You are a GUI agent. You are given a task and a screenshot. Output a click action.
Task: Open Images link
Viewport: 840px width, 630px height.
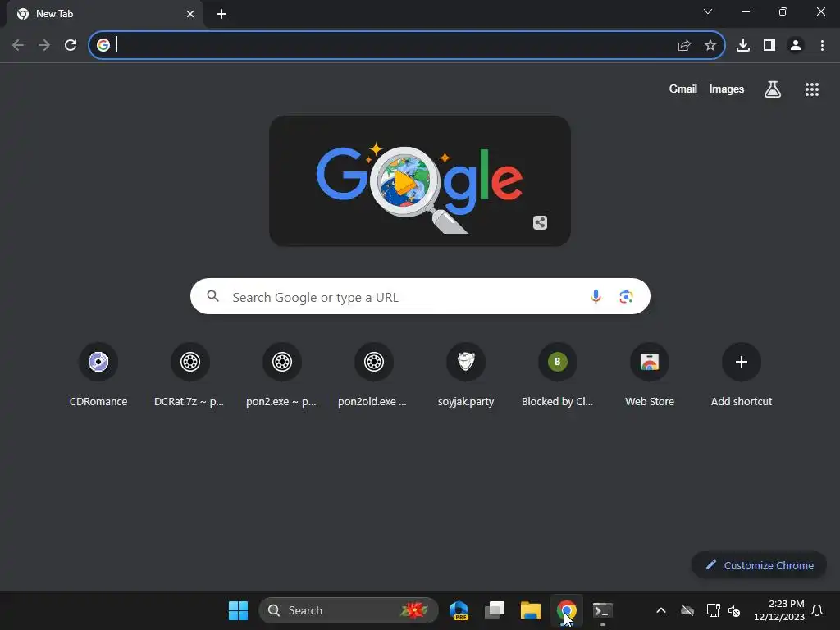[x=727, y=89]
